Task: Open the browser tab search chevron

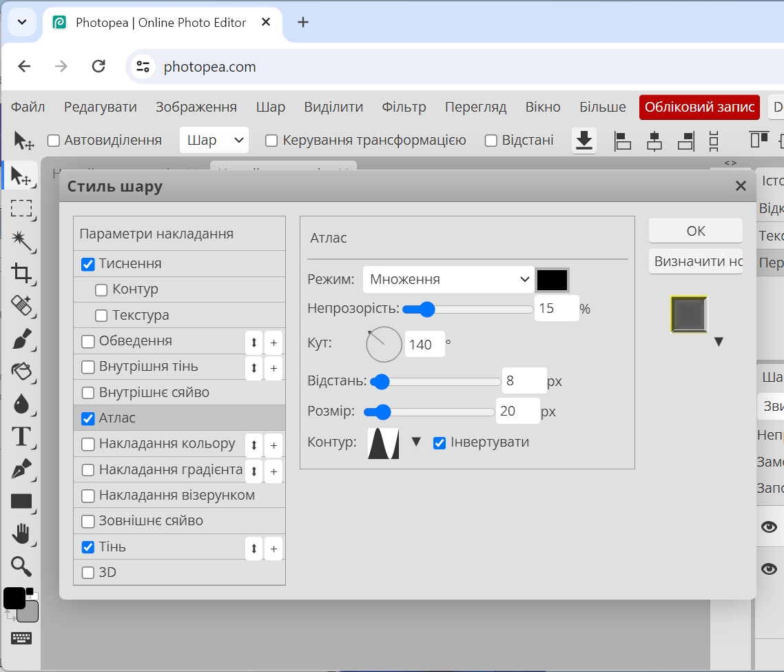Action: 22,22
